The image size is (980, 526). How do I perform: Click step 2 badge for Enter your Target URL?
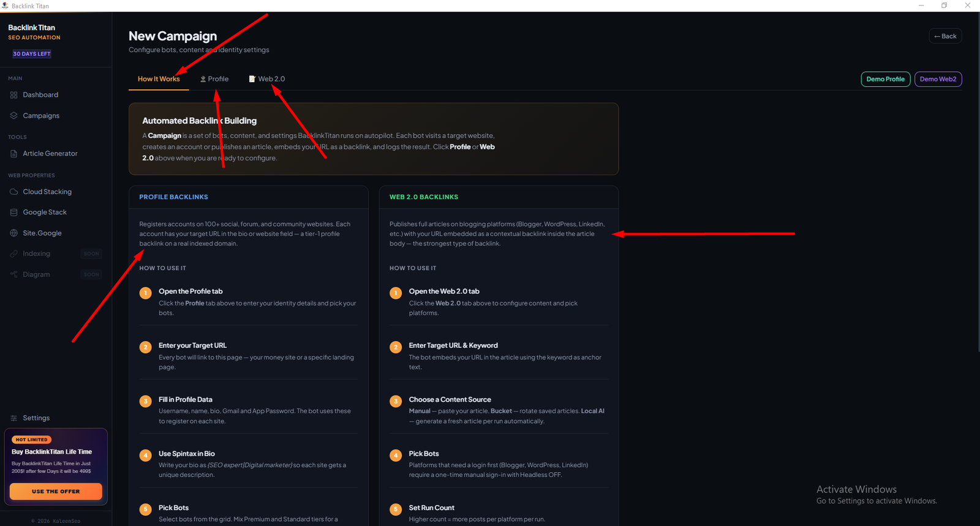coord(146,347)
